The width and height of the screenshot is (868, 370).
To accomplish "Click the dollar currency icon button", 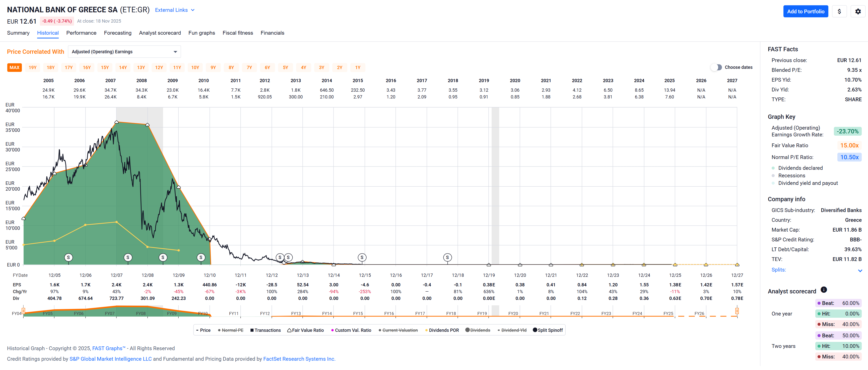I will [839, 12].
